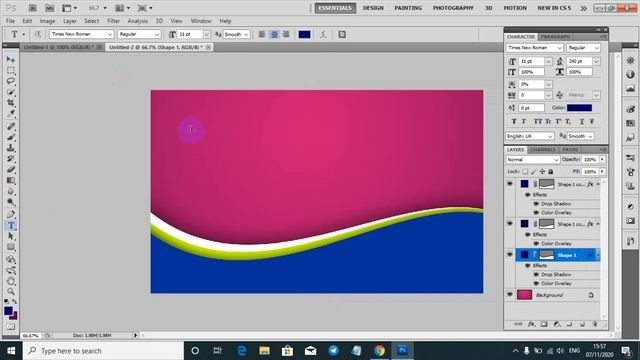Open Google Chrome from the taskbar

coord(379,351)
